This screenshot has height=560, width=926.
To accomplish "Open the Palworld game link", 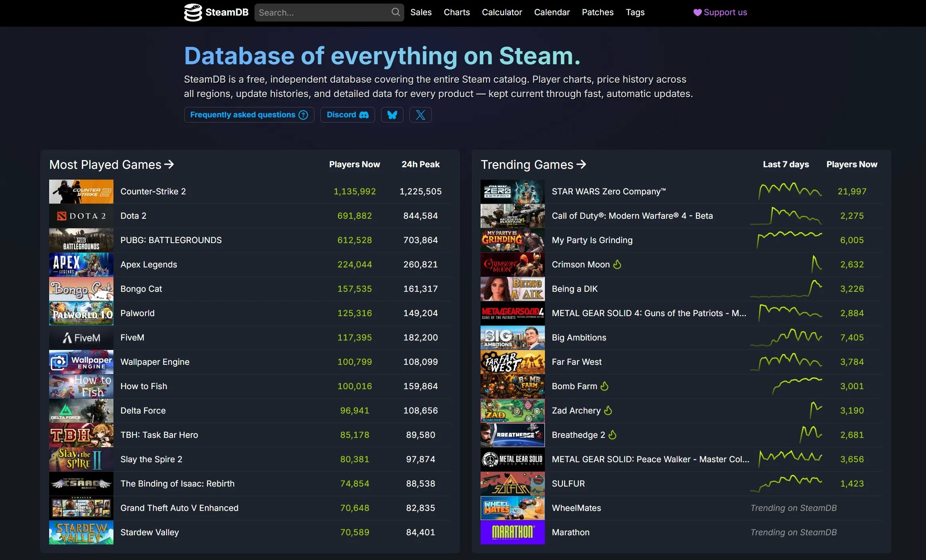I will pyautogui.click(x=137, y=313).
